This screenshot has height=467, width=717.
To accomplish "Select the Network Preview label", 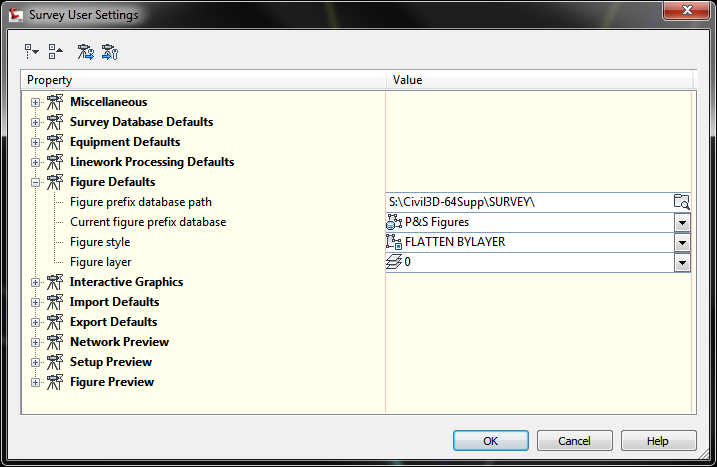I will click(x=119, y=342).
